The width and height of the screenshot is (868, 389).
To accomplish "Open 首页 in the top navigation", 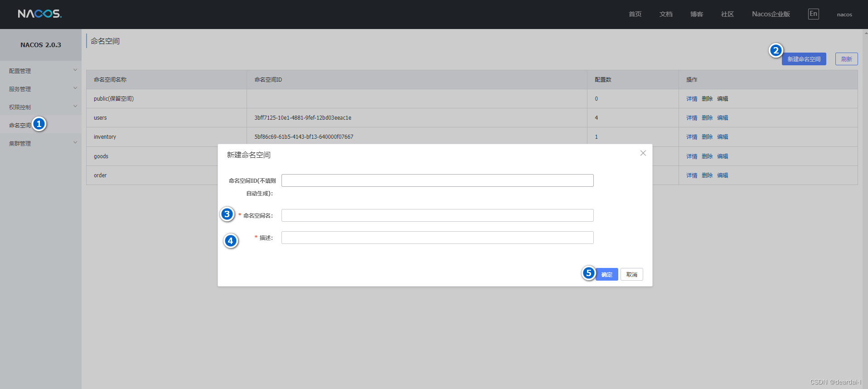I will coord(635,14).
